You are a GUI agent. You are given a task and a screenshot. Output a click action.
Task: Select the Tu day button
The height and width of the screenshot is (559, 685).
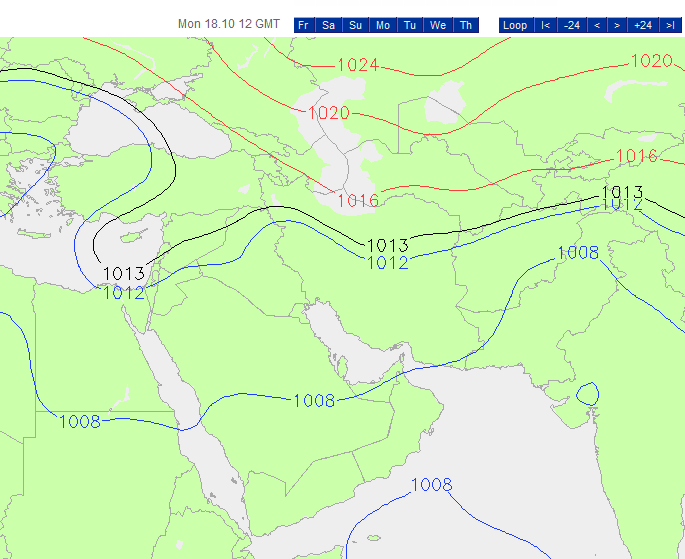point(410,25)
